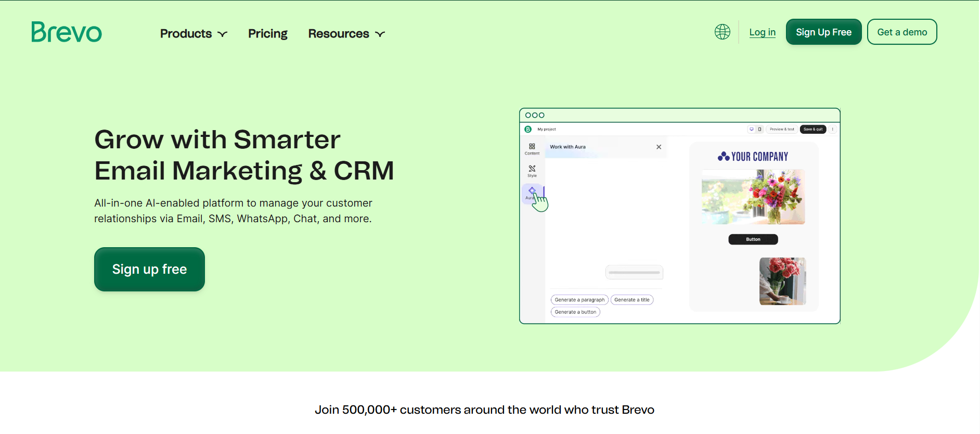This screenshot has height=434, width=980.
Task: Click the red flowers vase image
Action: [x=782, y=281]
